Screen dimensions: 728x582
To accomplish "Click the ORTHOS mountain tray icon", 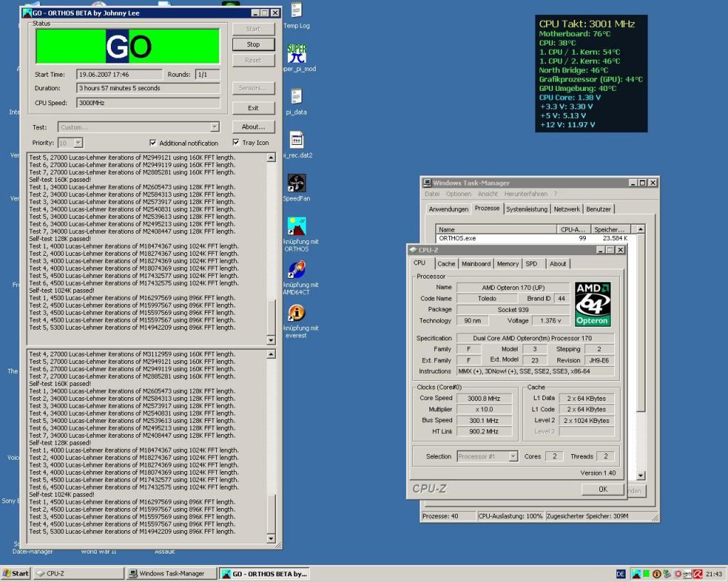I will click(x=636, y=574).
